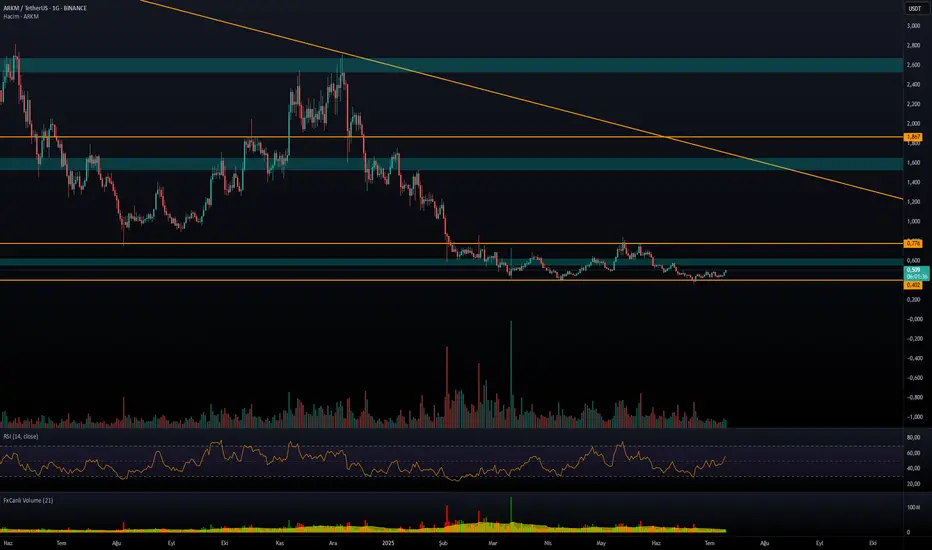Click the Kas label on time axis

(280, 543)
